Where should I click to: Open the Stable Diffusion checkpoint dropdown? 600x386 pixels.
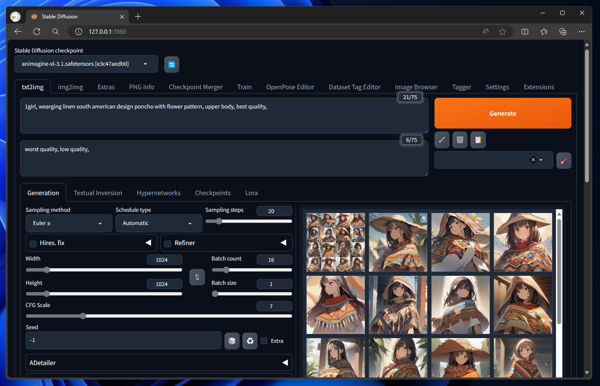click(86, 64)
